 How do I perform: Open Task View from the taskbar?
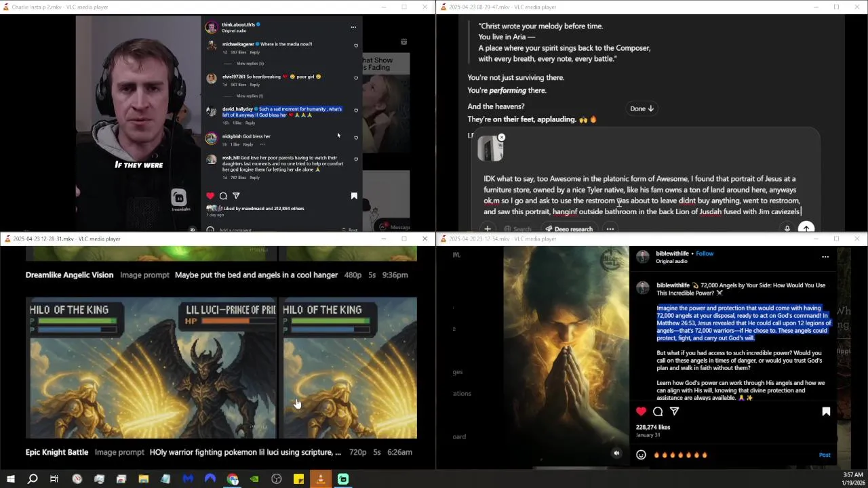[x=54, y=479]
